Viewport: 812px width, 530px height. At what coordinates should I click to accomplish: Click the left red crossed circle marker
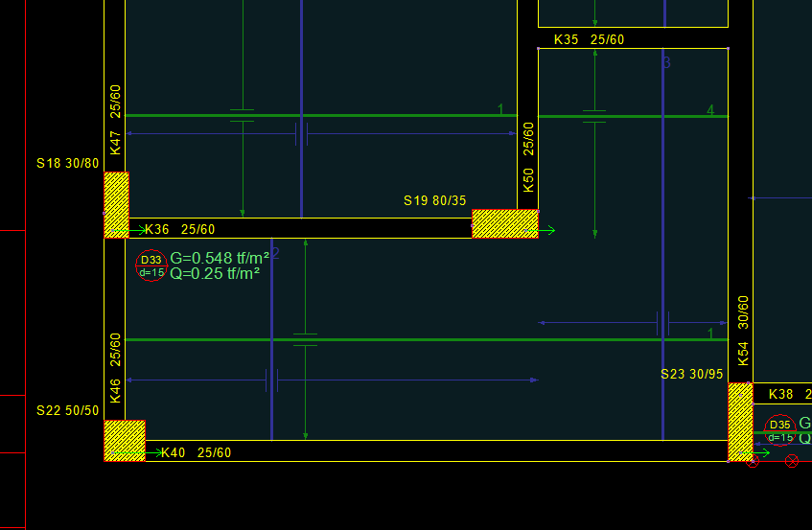point(753,461)
